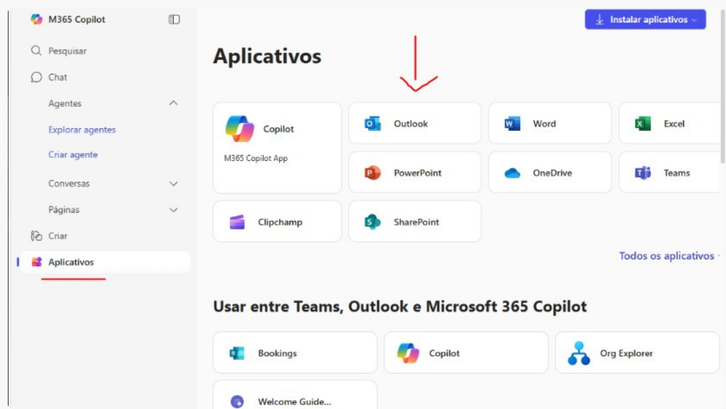Click the Word app icon
The height and width of the screenshot is (409, 726).
pos(512,124)
